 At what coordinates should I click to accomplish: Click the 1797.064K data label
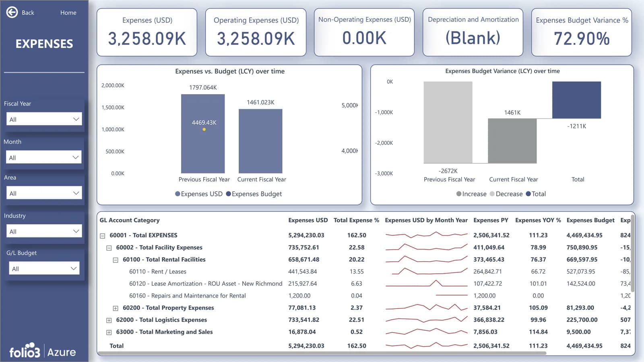pos(203,87)
